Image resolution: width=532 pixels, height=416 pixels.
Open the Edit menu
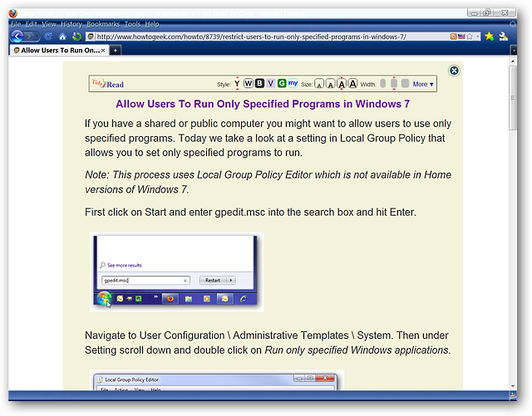[x=32, y=24]
